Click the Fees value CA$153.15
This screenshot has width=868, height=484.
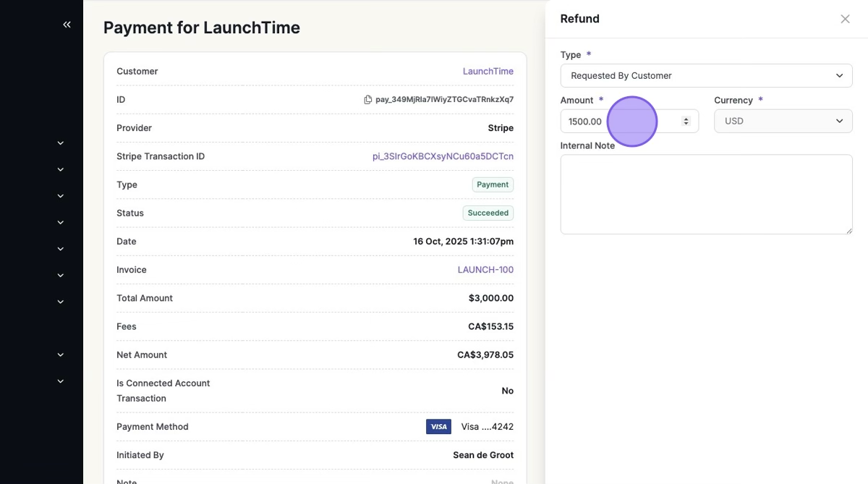pos(490,326)
